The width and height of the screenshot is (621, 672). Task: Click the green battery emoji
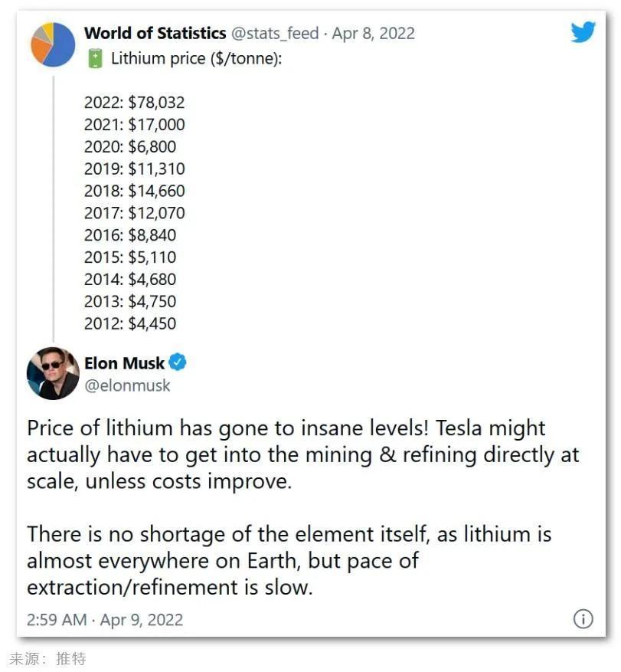coord(96,59)
